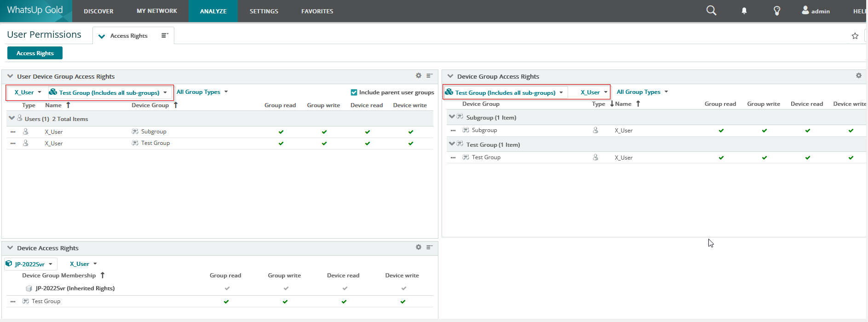Open gear settings of Device Group Access Rights panel
868x322 pixels.
858,75
